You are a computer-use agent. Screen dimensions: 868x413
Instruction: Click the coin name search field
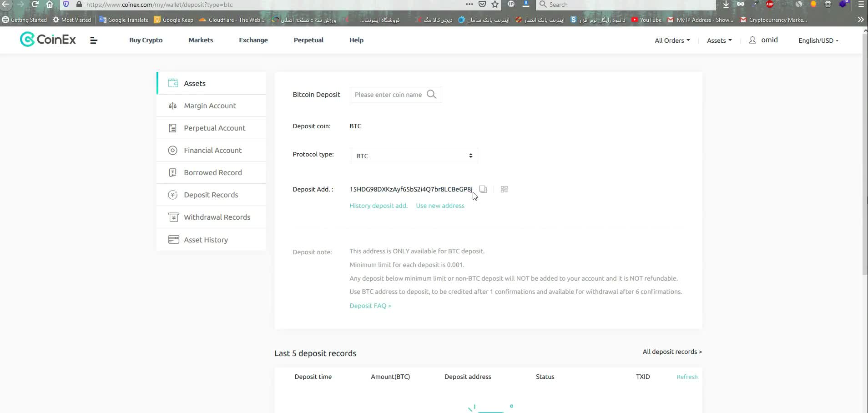tap(388, 95)
